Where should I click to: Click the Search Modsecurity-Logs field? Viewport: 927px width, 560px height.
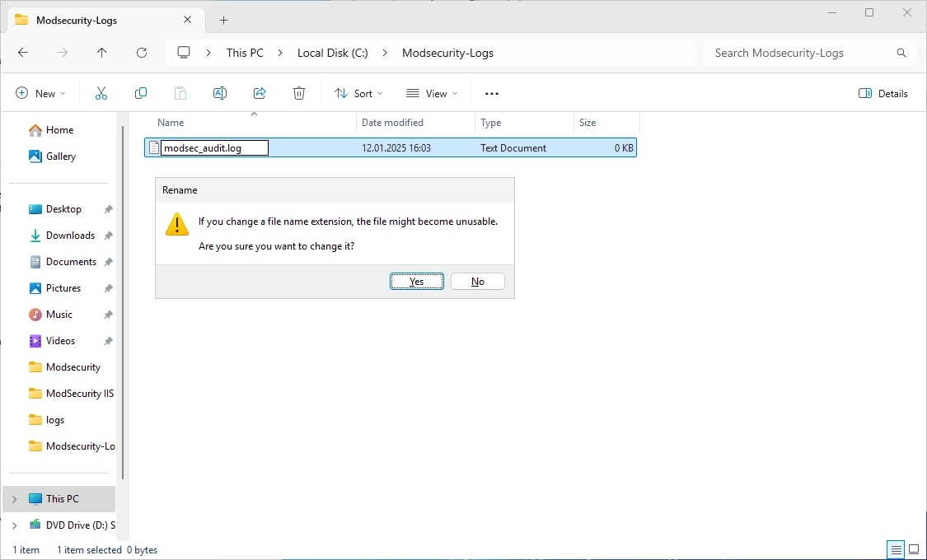[x=799, y=53]
